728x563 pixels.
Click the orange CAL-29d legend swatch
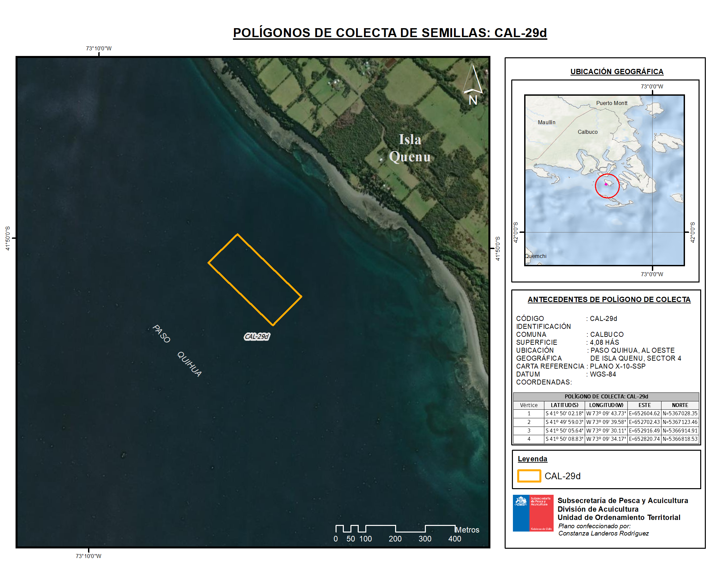coord(529,476)
